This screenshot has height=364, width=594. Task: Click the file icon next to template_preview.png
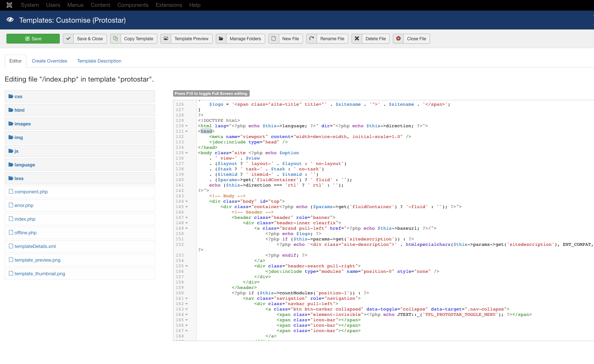tap(11, 260)
